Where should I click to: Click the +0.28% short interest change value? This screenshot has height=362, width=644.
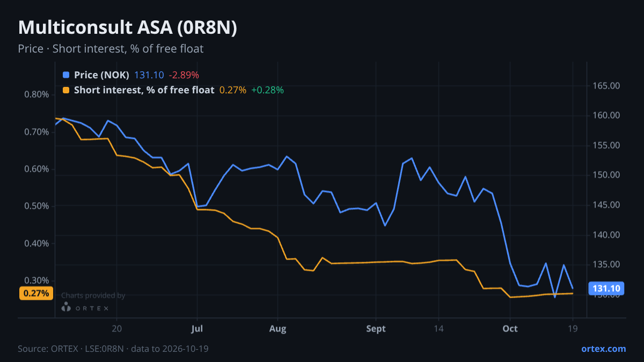tap(267, 90)
